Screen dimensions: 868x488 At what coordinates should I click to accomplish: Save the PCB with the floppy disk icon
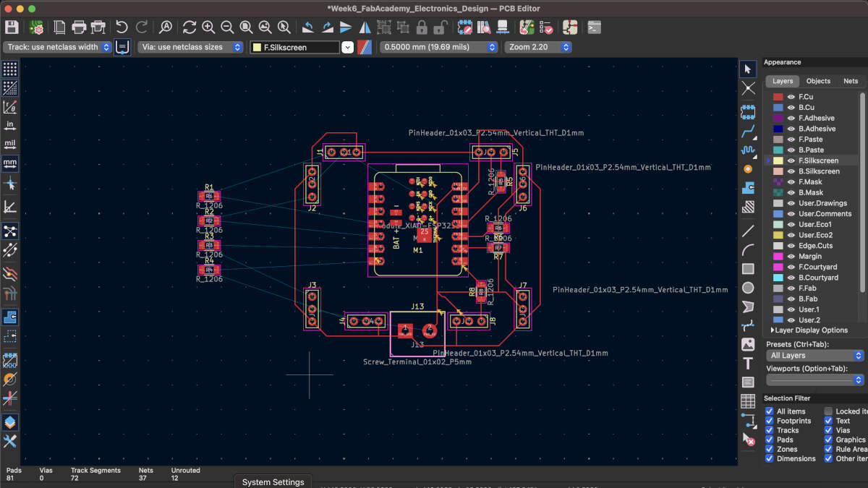coord(12,27)
